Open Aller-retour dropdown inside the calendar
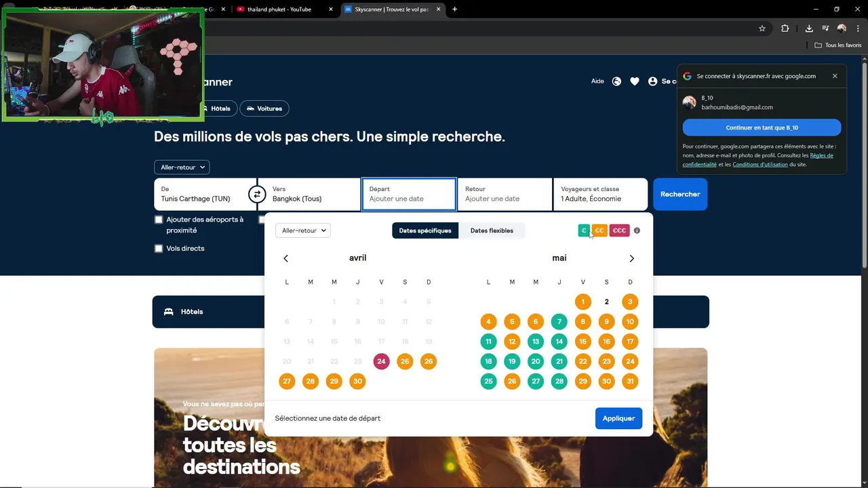Viewport: 868px width, 488px height. click(303, 230)
